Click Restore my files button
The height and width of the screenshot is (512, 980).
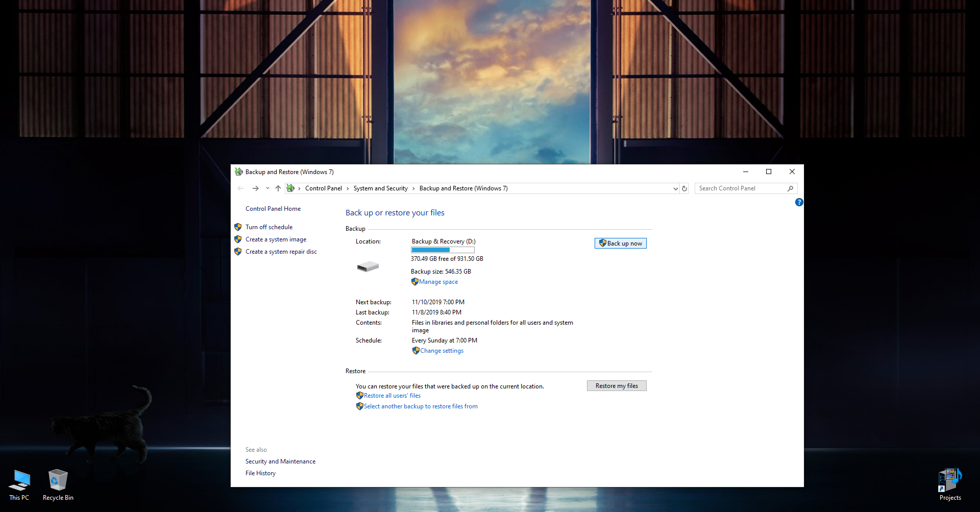pos(617,386)
